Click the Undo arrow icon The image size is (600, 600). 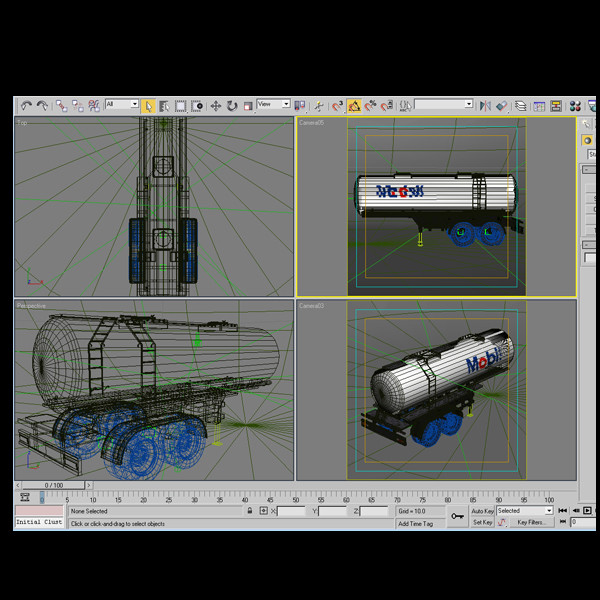point(26,106)
